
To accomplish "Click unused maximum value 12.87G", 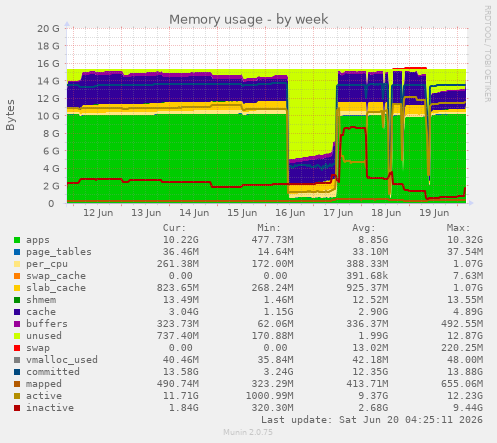I will click(465, 336).
